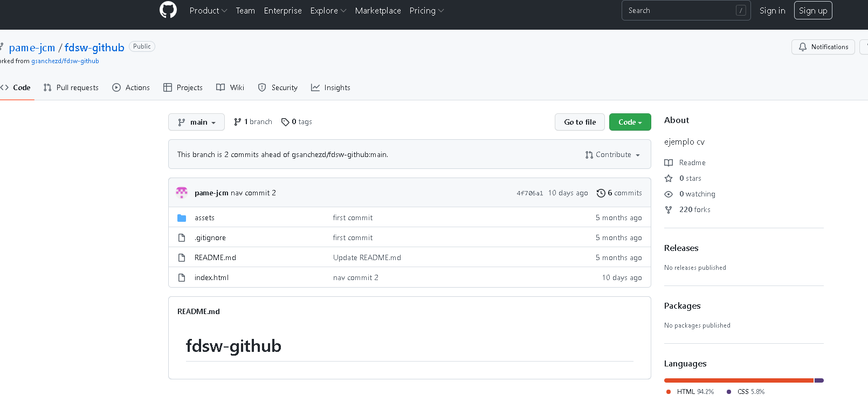The image size is (868, 415).
Task: Open the green Code dropdown
Action: (630, 122)
